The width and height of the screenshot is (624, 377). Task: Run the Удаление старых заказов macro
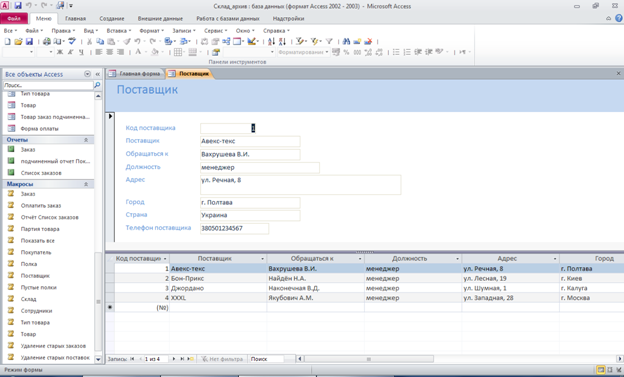pos(53,346)
